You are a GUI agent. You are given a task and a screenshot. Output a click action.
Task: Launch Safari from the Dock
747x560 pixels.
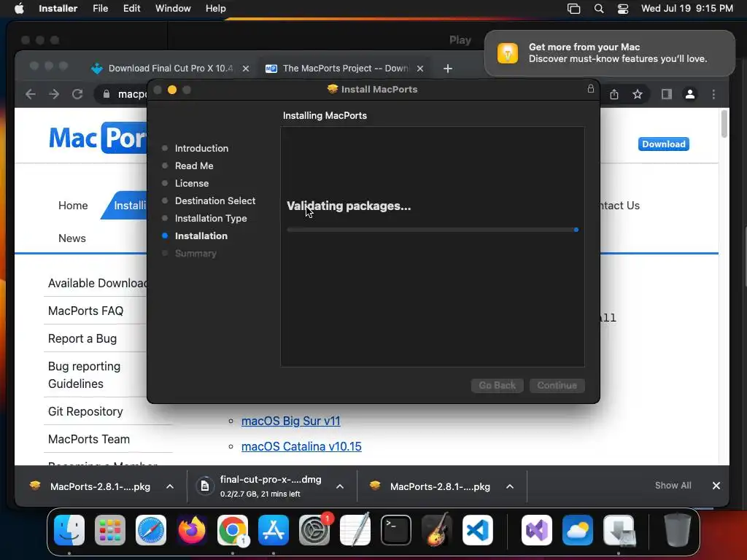pyautogui.click(x=151, y=529)
